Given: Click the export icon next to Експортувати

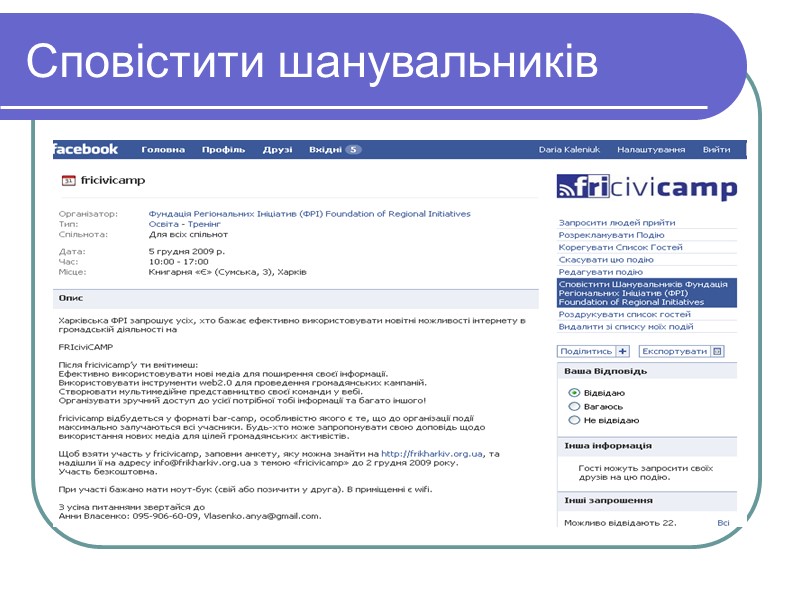Looking at the screenshot, I should 717,351.
